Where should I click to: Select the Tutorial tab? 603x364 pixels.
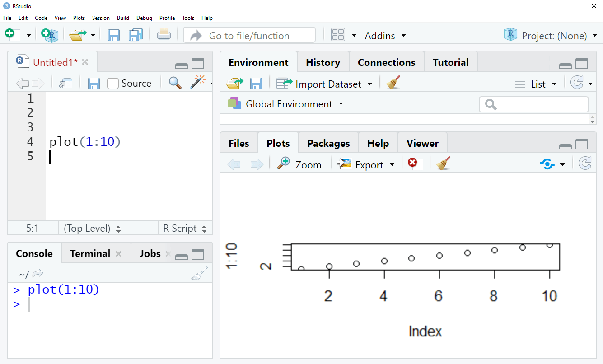[x=451, y=62]
